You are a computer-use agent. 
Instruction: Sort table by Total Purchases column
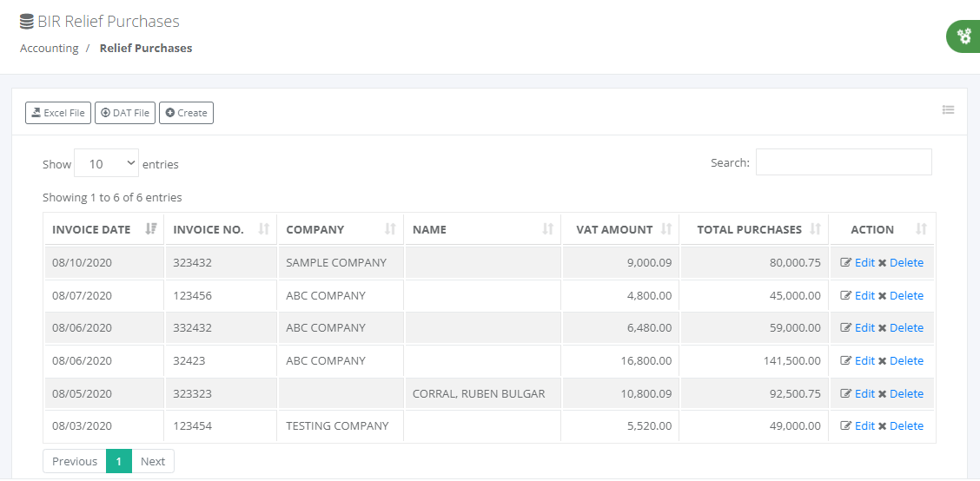coord(749,230)
